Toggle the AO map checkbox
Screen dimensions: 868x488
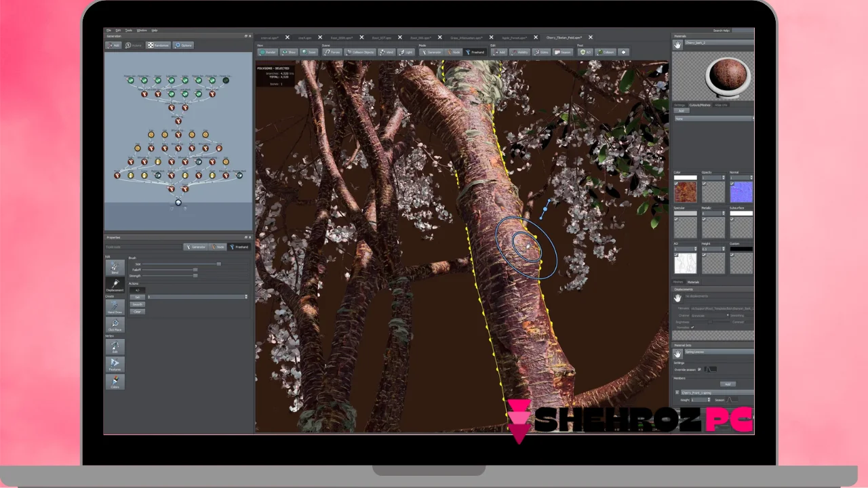pyautogui.click(x=676, y=255)
